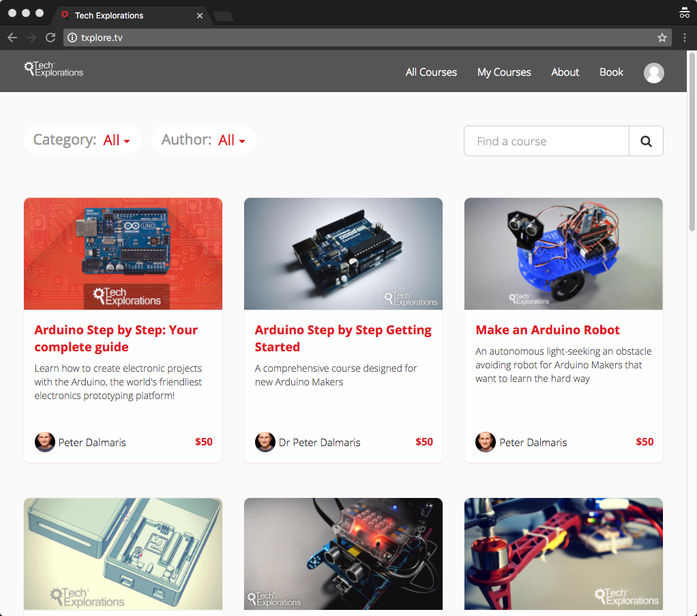Screen dimensions: 697x616
Task: Click the browser back arrow
Action: point(12,38)
